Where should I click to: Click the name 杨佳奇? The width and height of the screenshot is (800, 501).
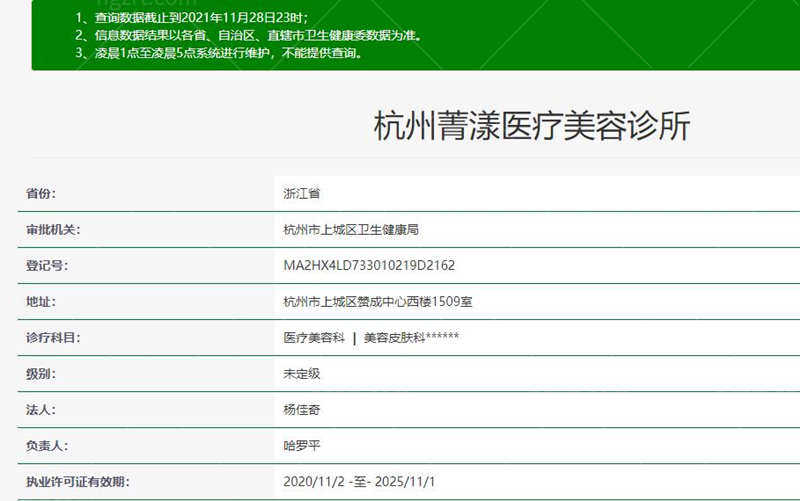[x=302, y=410]
